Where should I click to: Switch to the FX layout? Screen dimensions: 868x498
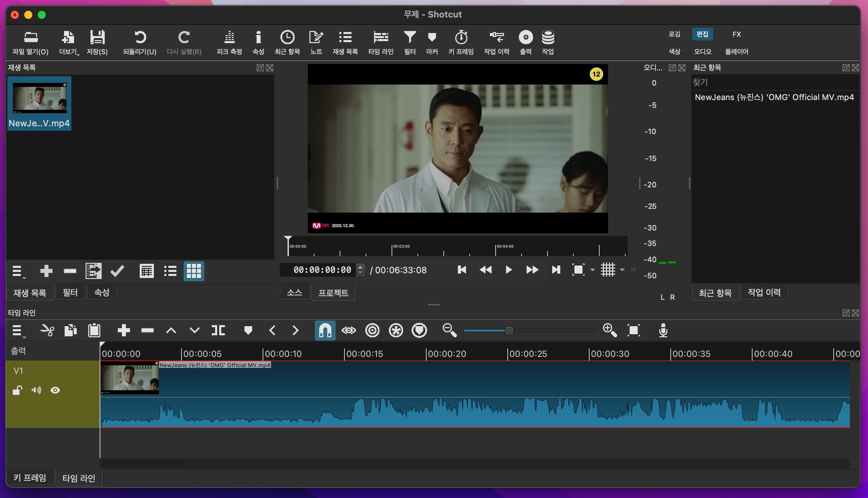coord(736,34)
